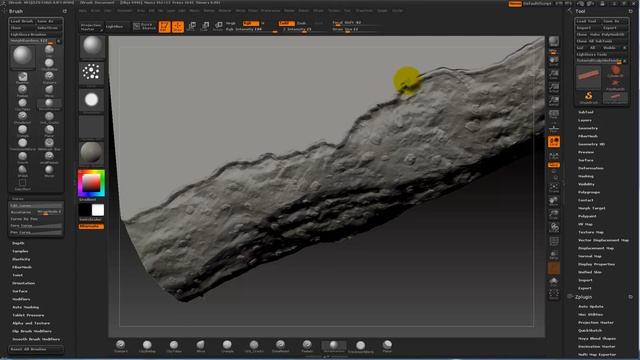Expand the SubTool section in Tool panel
This screenshot has height=360, width=640.
(586, 112)
